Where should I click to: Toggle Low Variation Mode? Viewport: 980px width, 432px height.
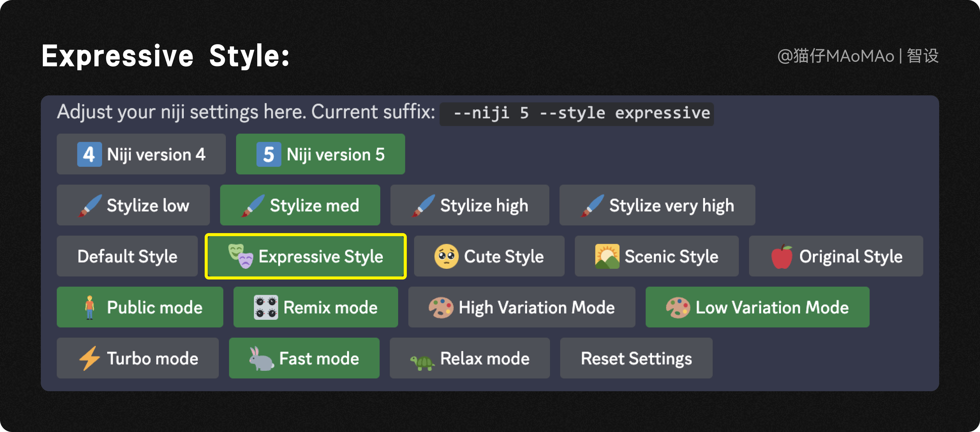[757, 307]
